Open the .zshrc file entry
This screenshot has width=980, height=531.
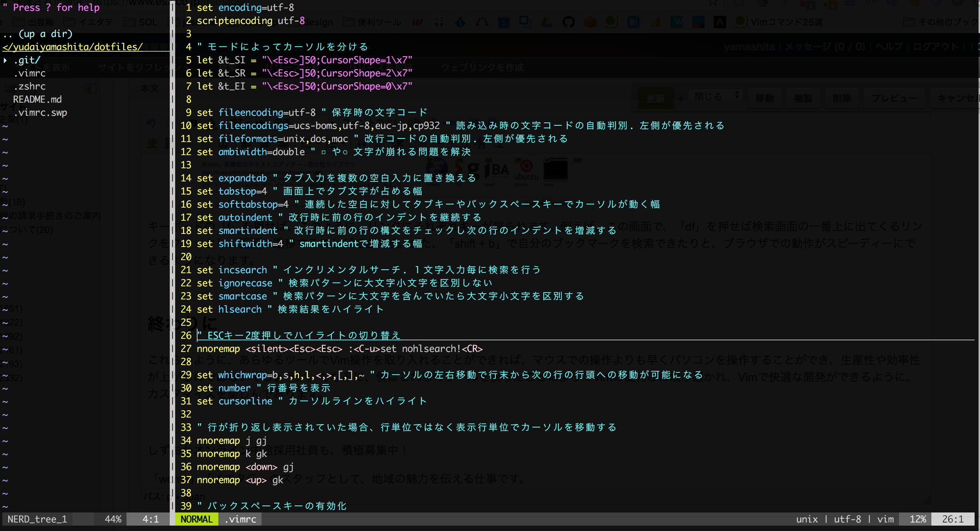[x=29, y=86]
